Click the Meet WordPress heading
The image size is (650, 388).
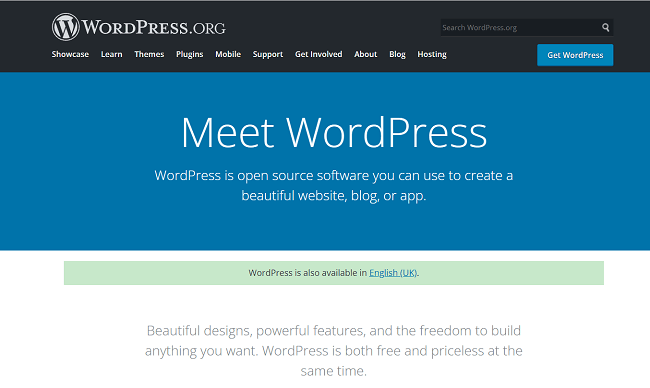[334, 133]
